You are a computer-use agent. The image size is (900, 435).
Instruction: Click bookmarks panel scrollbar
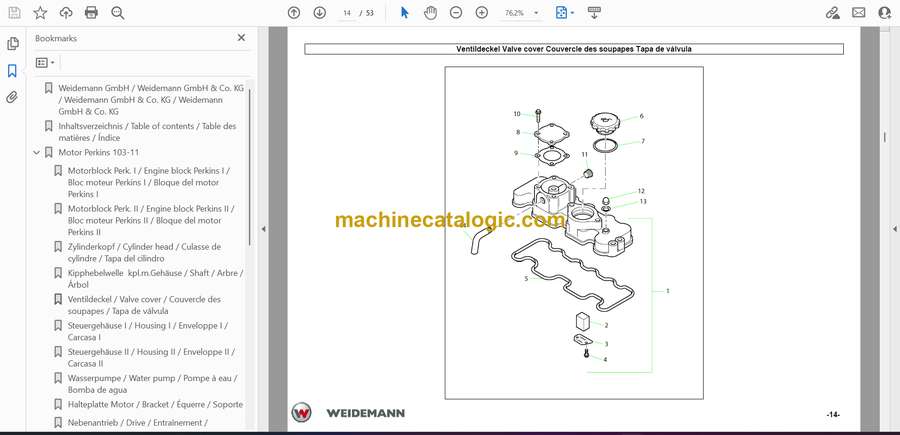[x=250, y=166]
